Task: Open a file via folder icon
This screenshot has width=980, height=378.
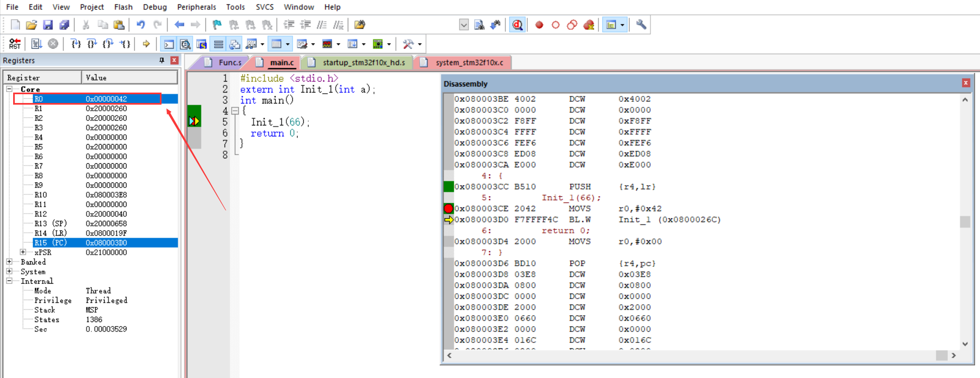Action: tap(32, 25)
